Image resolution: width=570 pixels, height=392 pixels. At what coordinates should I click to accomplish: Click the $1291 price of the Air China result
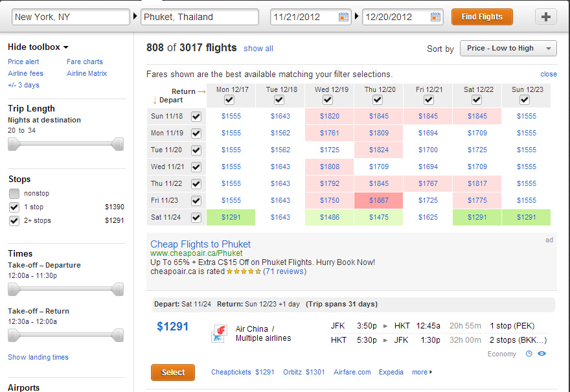(173, 327)
